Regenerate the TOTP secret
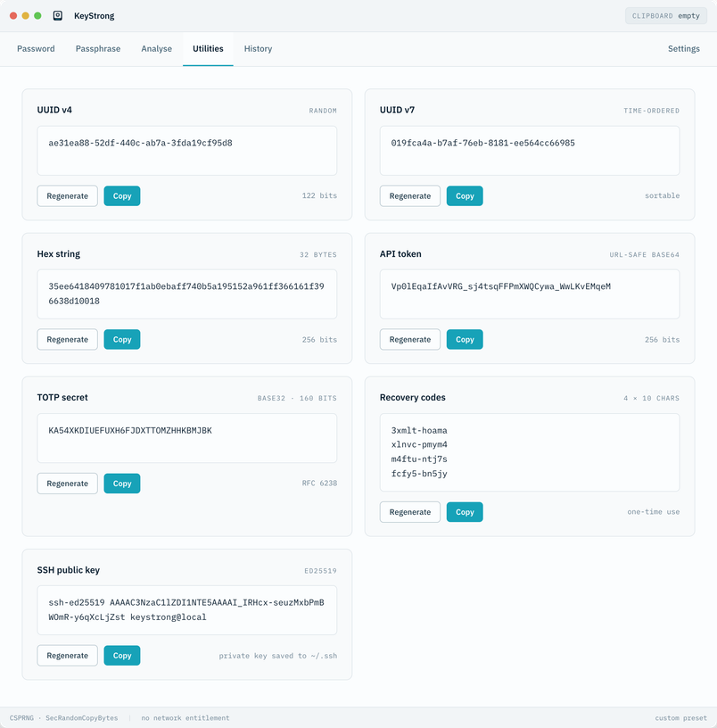Image resolution: width=717 pixels, height=728 pixels. pyautogui.click(x=67, y=484)
